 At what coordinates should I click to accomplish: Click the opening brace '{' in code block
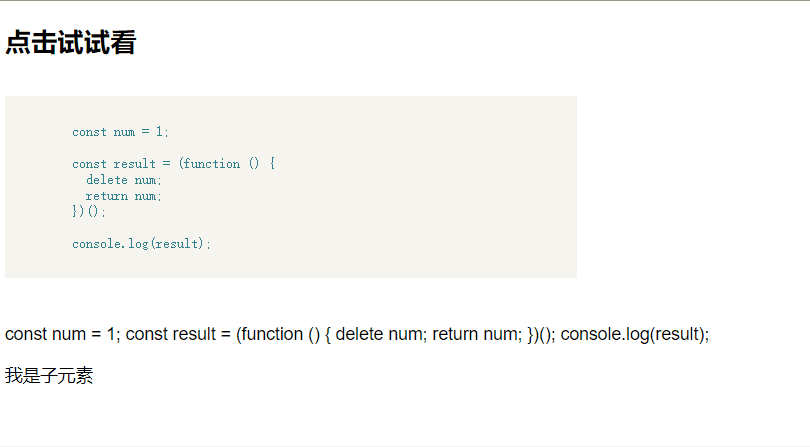pyautogui.click(x=272, y=164)
